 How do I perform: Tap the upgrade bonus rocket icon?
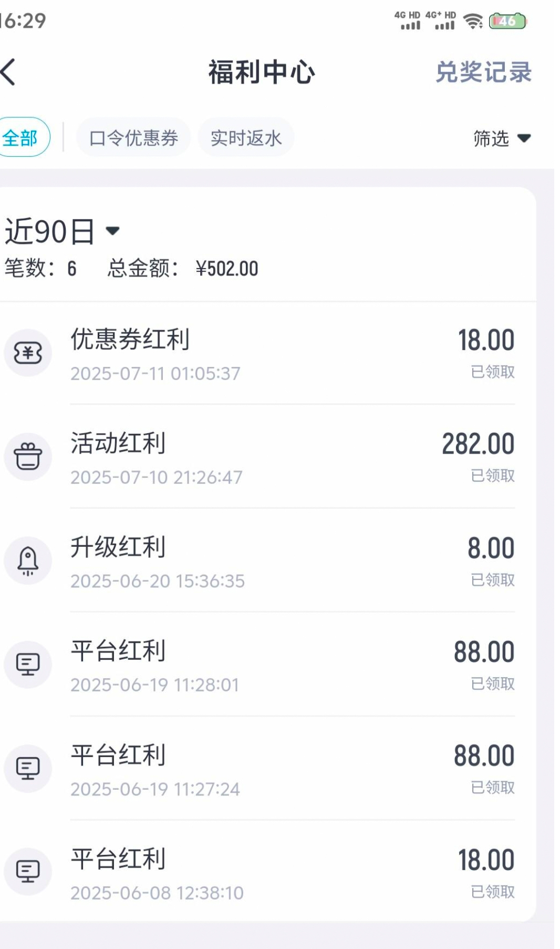click(x=28, y=560)
